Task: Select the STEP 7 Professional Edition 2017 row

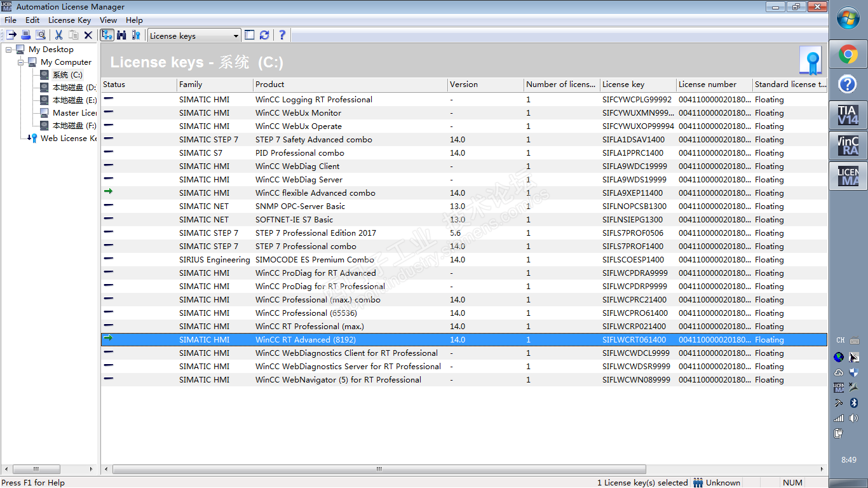Action: pos(464,233)
